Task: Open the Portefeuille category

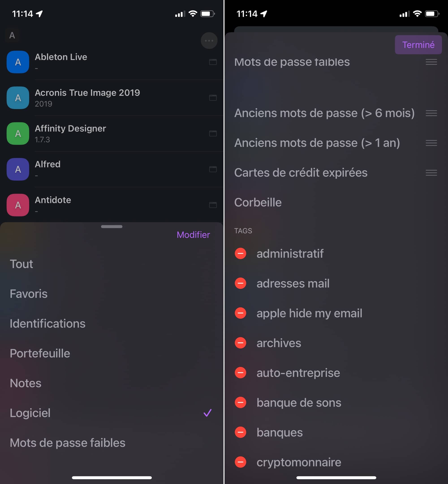Action: point(112,353)
